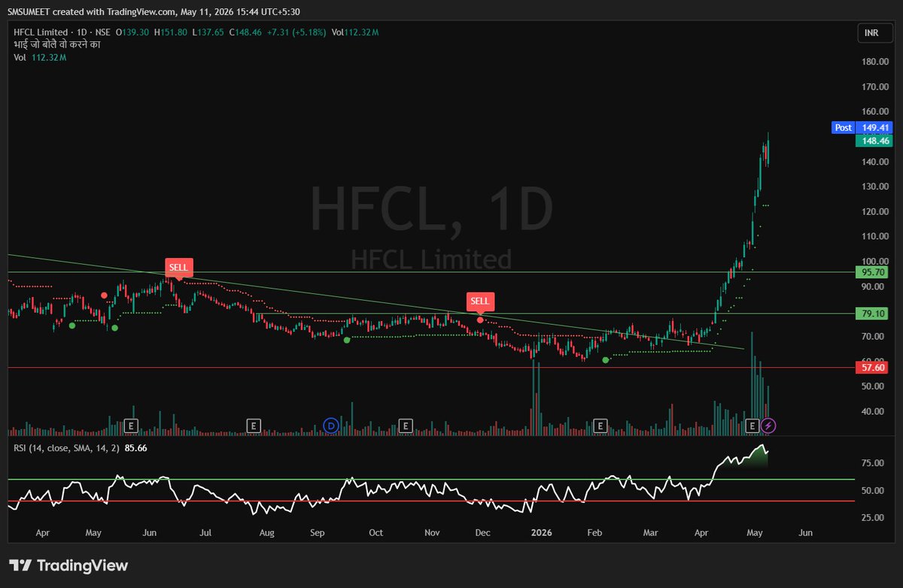903x588 pixels.
Task: Click the Sep label on the time axis
Action: (317, 532)
